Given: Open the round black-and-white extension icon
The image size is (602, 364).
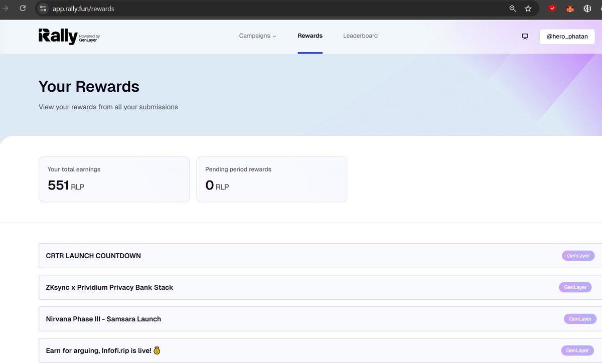Looking at the screenshot, I should (x=587, y=9).
